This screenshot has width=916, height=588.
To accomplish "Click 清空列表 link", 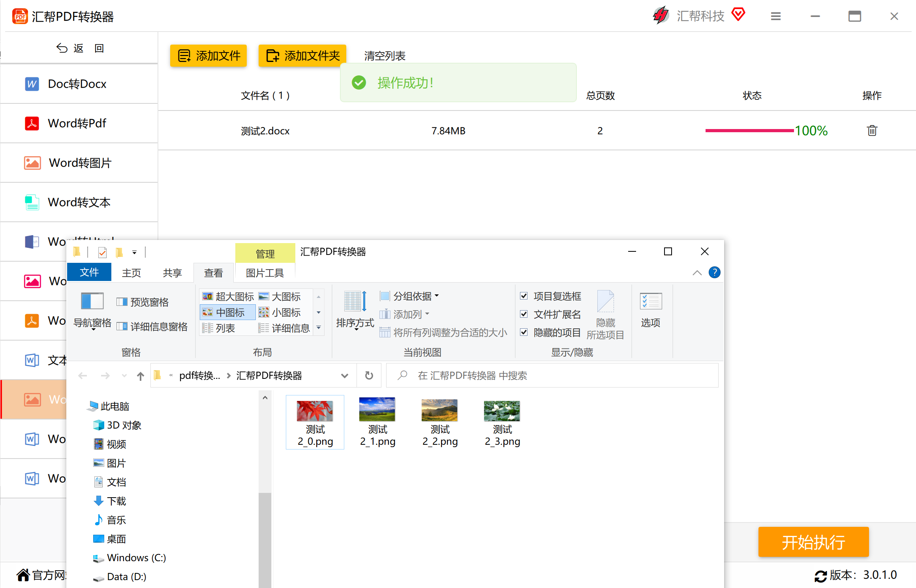I will [385, 56].
